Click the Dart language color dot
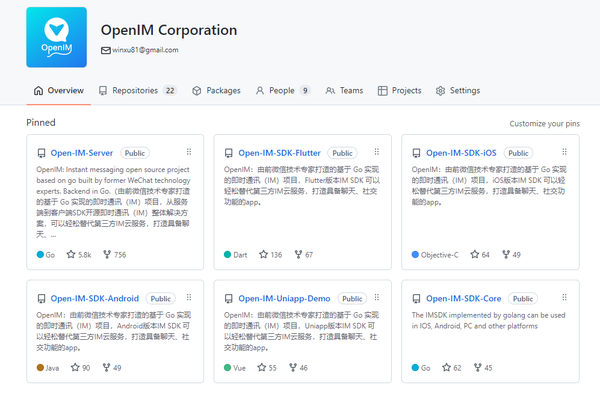The height and width of the screenshot is (400, 600). [227, 255]
